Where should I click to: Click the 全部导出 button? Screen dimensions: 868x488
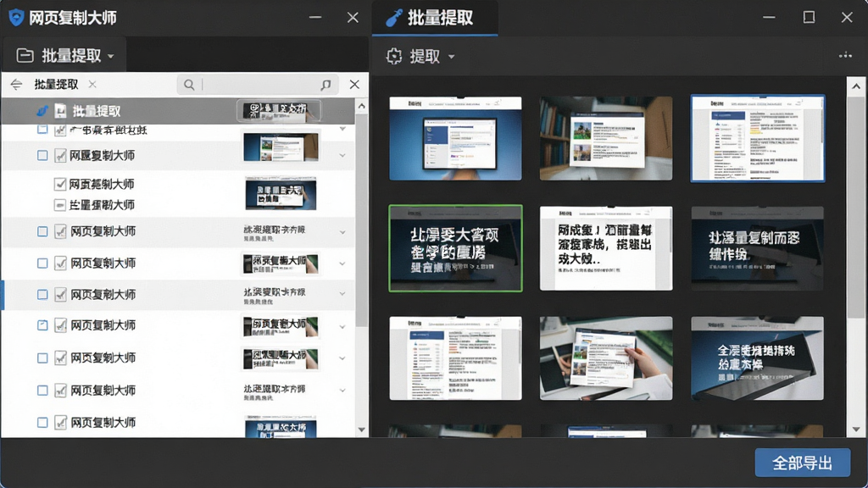tap(802, 463)
